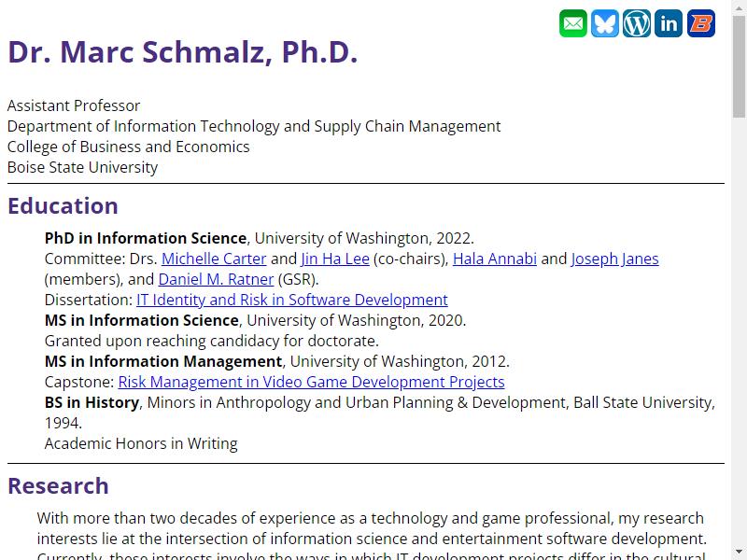
Task: Click the vertical scrollbar thumb
Action: point(739,66)
